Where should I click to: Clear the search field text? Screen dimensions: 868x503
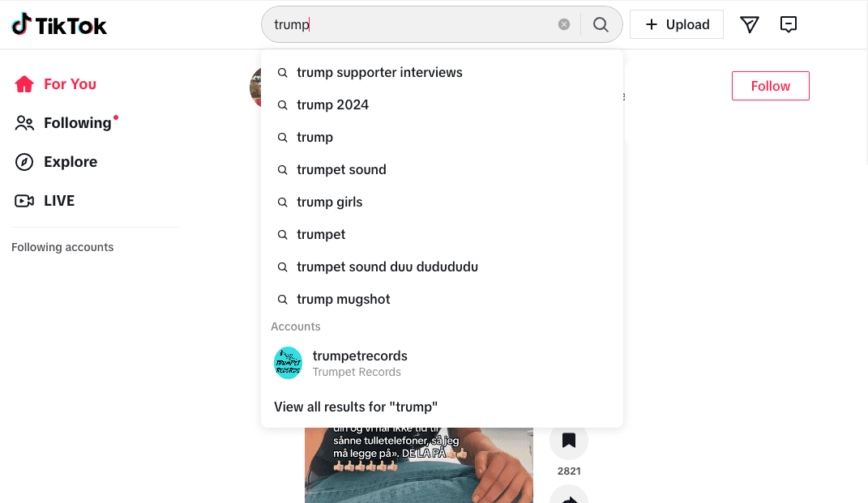coord(563,24)
